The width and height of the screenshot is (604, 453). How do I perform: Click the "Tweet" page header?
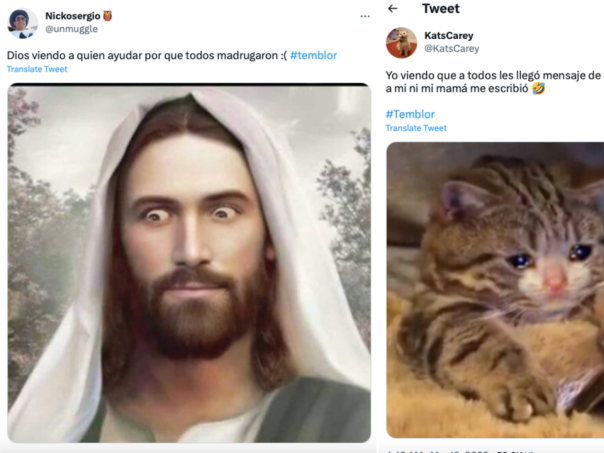pos(441,9)
